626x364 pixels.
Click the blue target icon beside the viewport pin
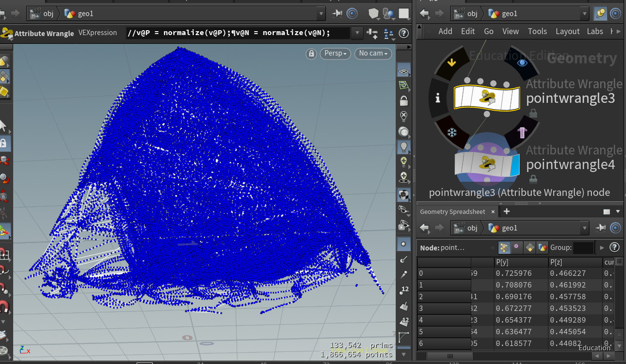click(352, 14)
